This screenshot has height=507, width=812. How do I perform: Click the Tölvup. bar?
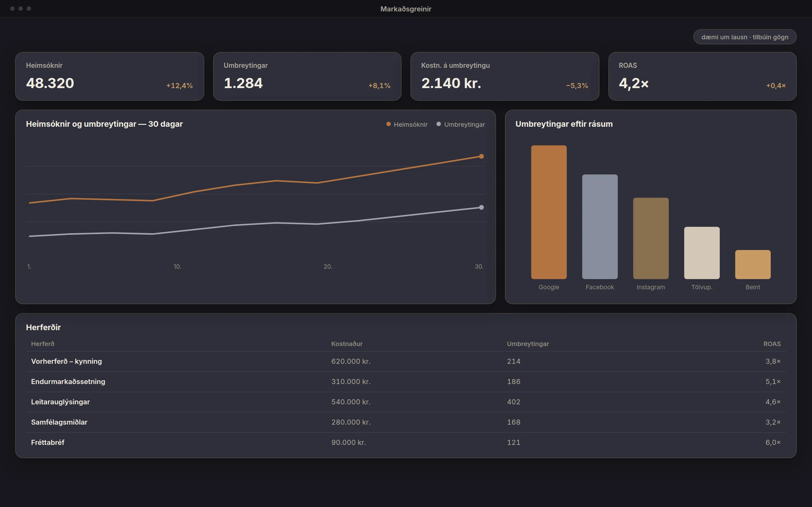coord(702,253)
